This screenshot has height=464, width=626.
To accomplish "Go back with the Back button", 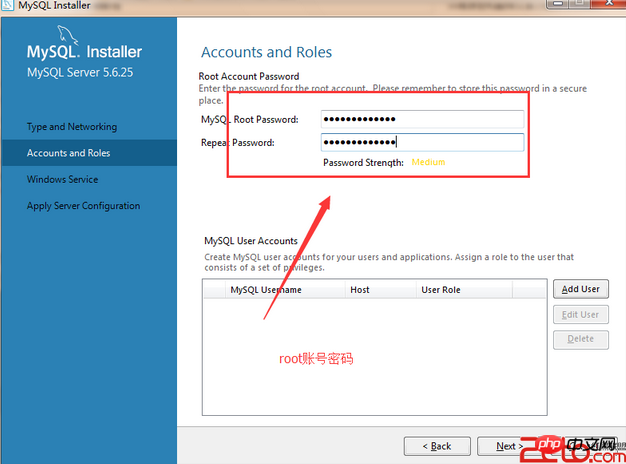I will coord(437,446).
